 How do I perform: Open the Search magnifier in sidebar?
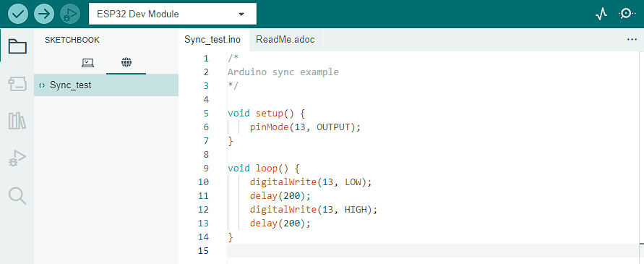17,196
